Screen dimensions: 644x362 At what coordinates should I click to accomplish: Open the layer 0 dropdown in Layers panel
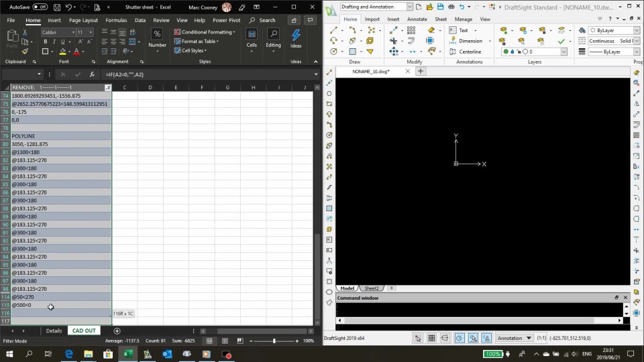564,52
